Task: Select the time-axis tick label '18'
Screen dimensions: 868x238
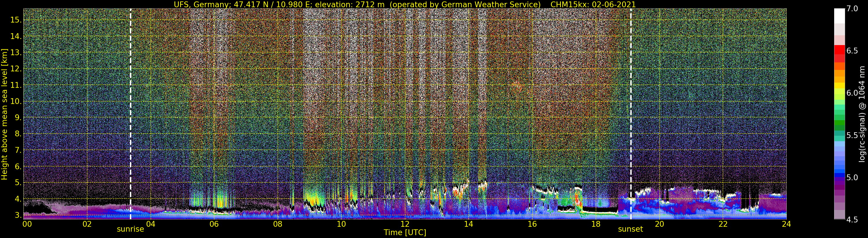Action: (x=596, y=224)
